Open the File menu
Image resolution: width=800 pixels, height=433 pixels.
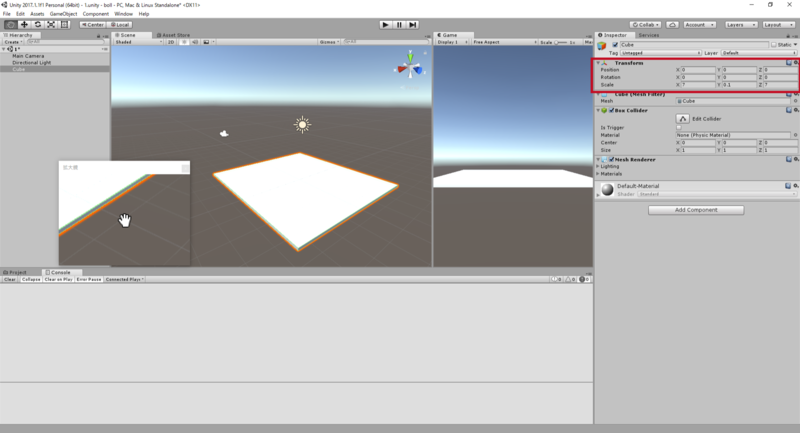[7, 14]
